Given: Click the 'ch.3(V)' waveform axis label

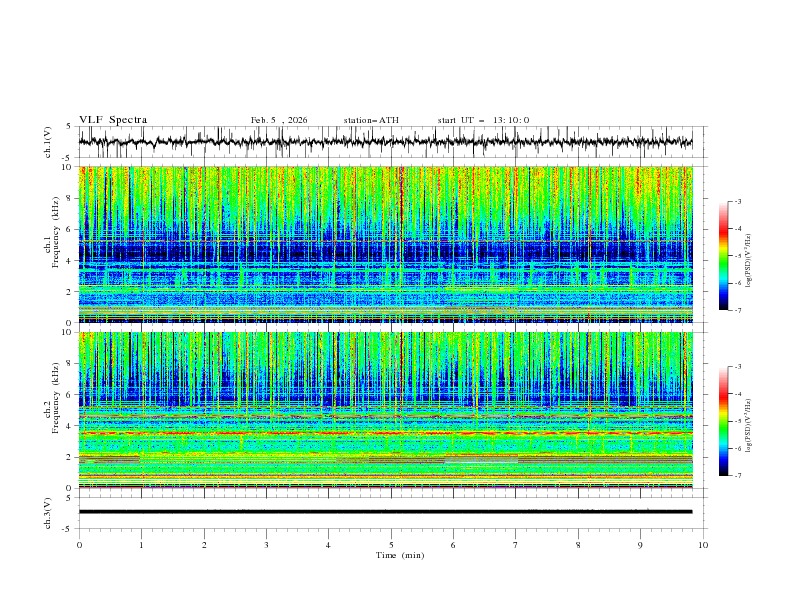Looking at the screenshot, I should point(48,513).
